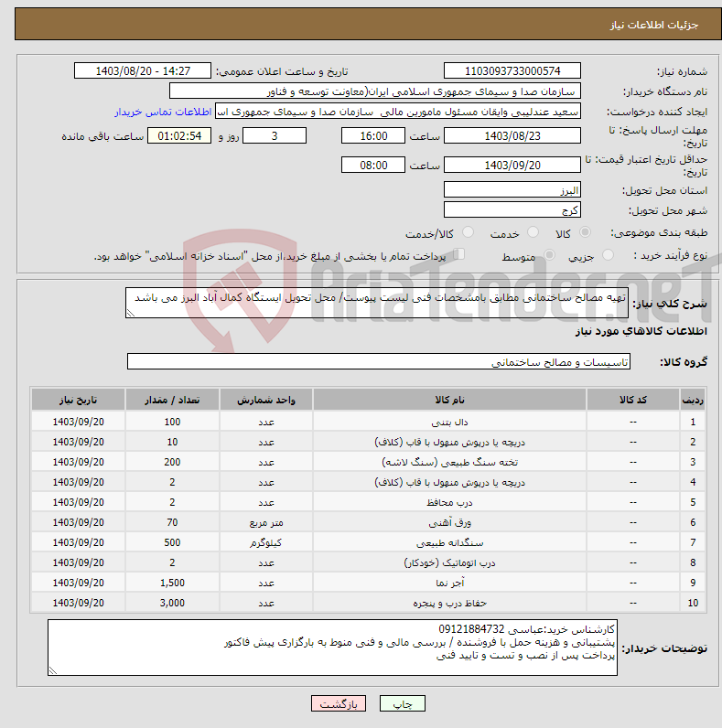Screen dimensions: 722x728
Task: Click quantity 100 in دال بتنی row
Action: click(172, 422)
